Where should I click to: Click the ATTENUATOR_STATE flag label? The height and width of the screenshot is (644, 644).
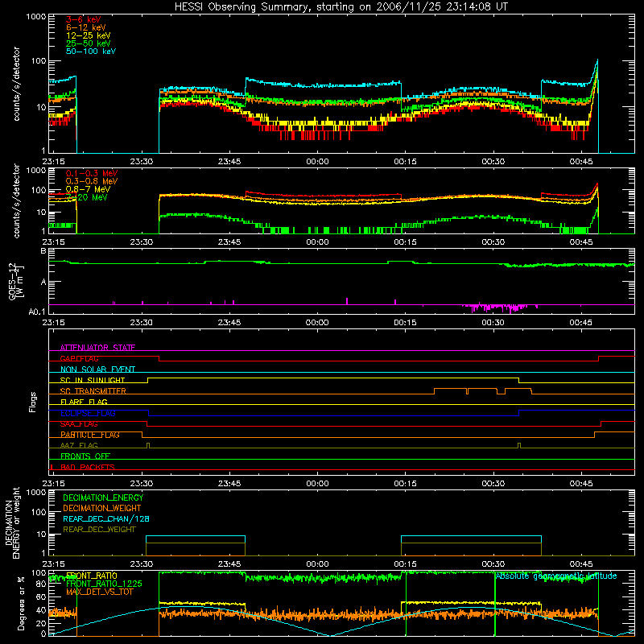[x=97, y=348]
